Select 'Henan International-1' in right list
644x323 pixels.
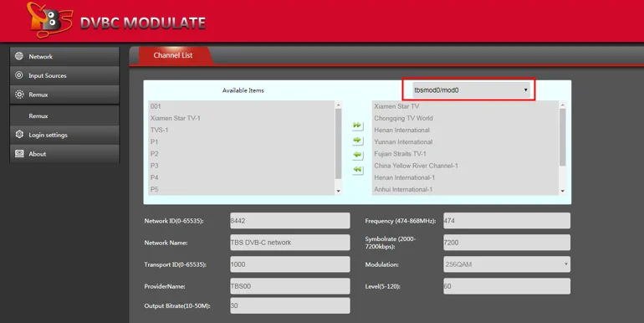click(x=466, y=177)
